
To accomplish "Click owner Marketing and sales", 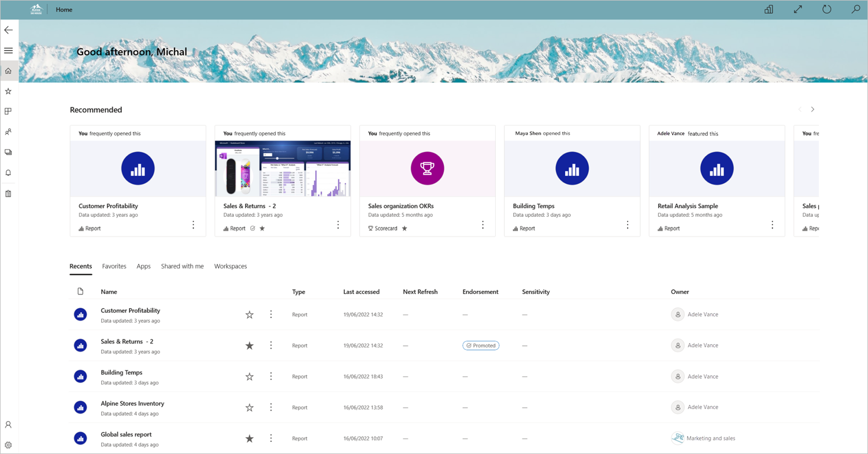I will coord(711,438).
